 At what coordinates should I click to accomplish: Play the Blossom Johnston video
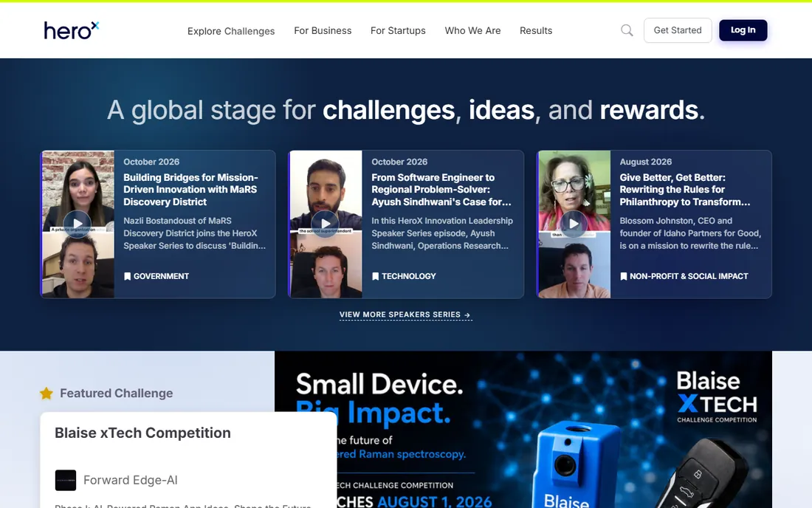click(574, 224)
